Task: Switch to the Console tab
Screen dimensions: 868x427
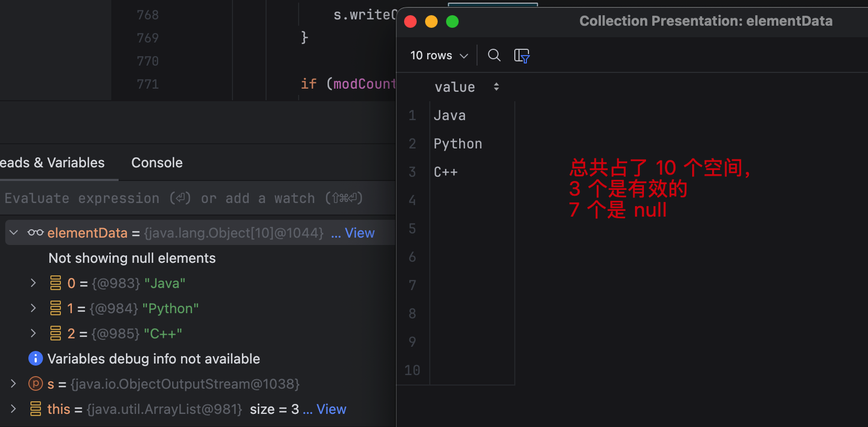Action: (157, 163)
